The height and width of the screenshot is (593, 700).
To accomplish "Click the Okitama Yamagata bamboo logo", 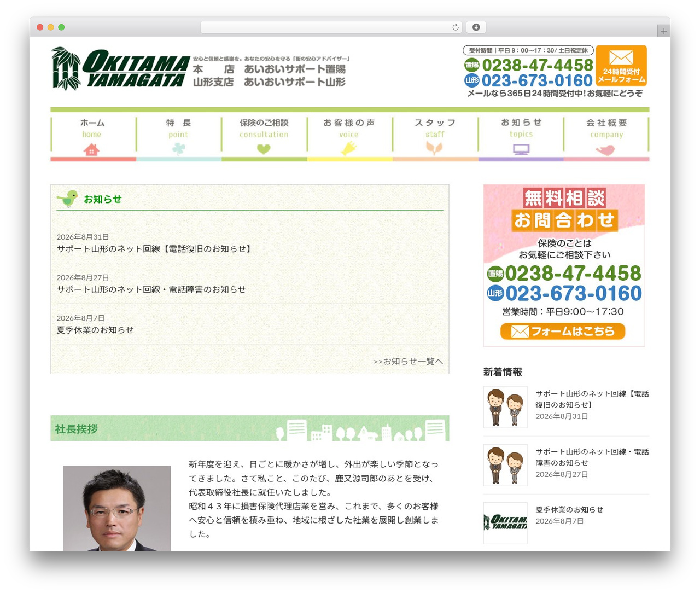I will coord(120,68).
